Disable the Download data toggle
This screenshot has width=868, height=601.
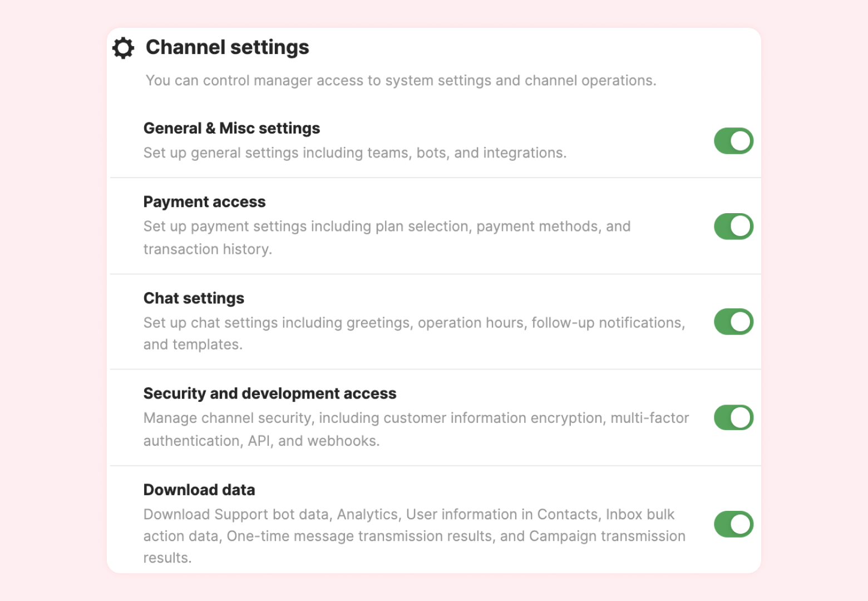coord(733,524)
